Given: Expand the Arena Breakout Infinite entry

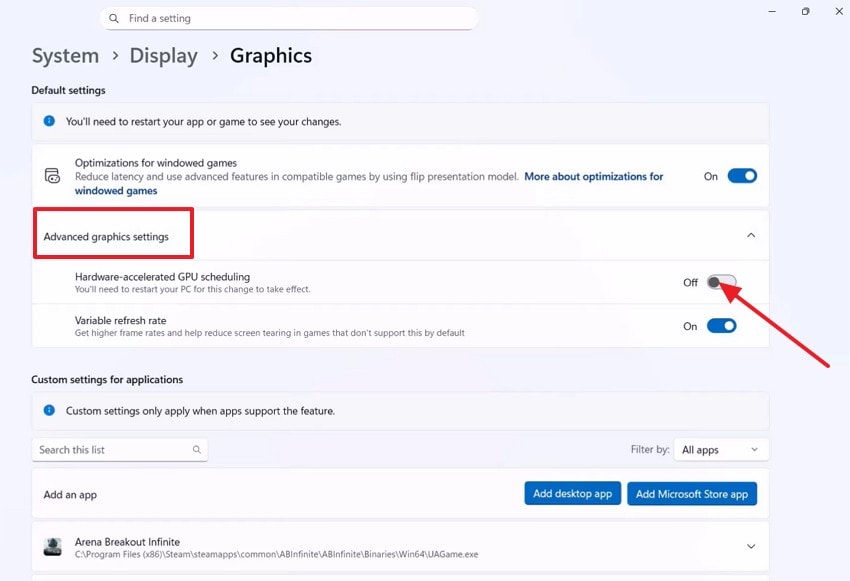Looking at the screenshot, I should coord(753,545).
